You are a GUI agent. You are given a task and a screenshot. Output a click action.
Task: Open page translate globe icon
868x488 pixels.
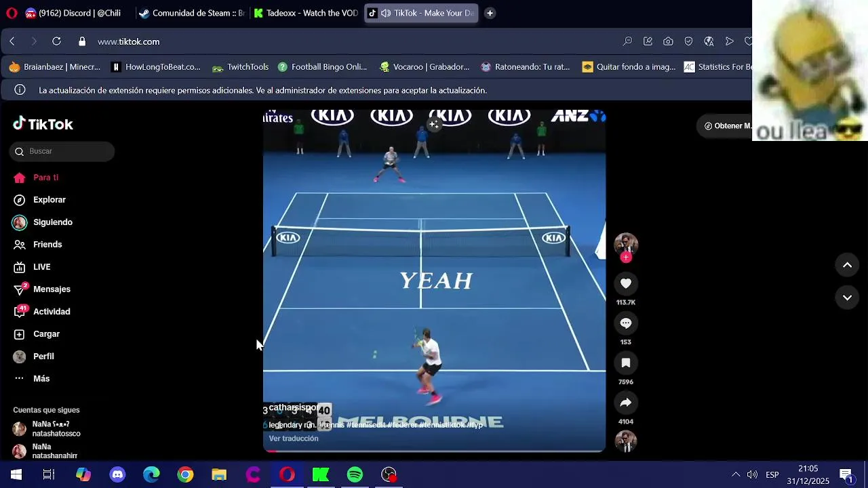click(709, 41)
